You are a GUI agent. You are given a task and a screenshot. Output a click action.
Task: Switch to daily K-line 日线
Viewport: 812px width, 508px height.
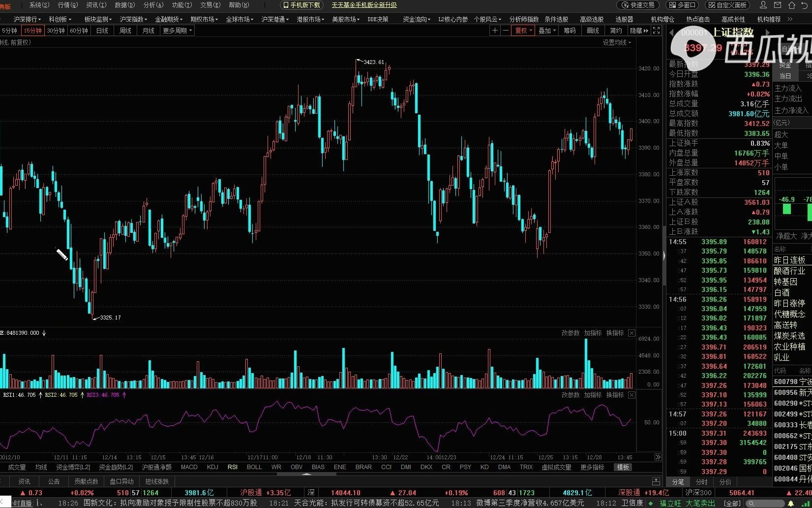tap(102, 31)
